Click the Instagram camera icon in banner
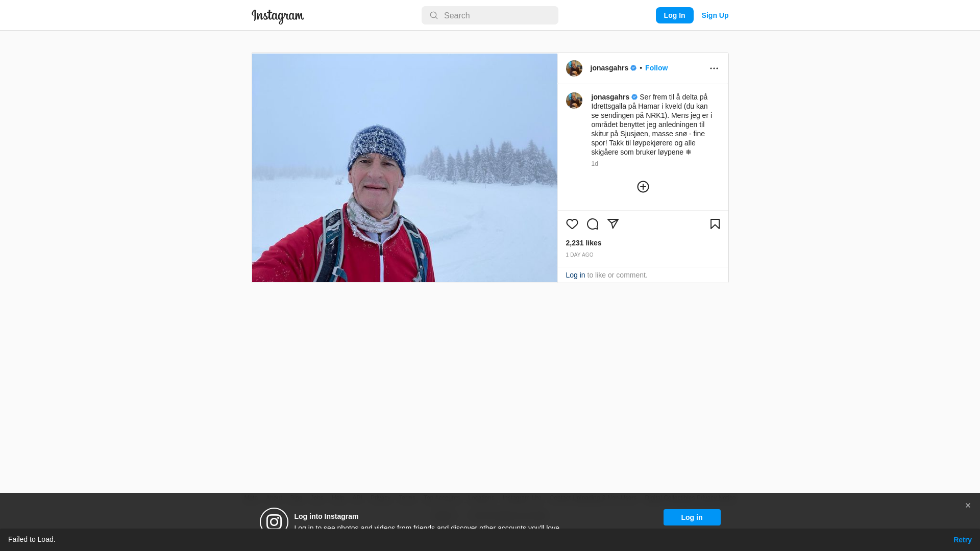Image resolution: width=980 pixels, height=551 pixels. 274,521
